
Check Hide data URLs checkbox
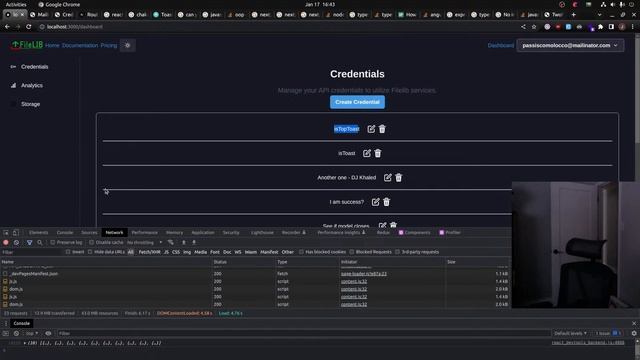pyautogui.click(x=90, y=252)
